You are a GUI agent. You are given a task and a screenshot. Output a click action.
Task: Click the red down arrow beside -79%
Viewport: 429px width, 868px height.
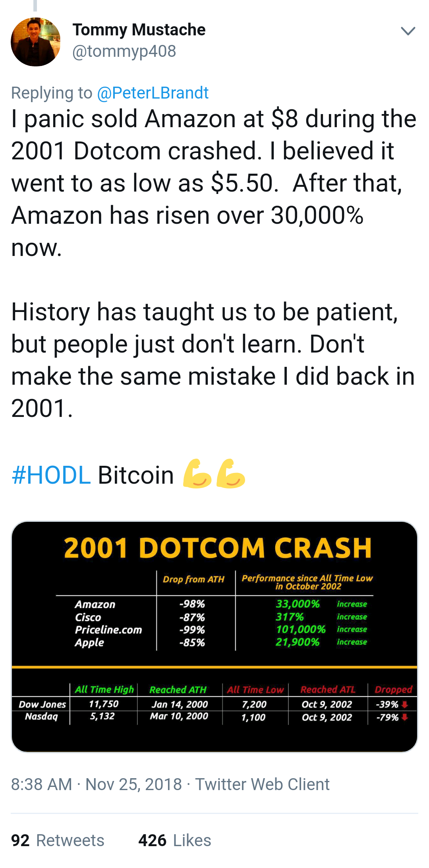405,717
